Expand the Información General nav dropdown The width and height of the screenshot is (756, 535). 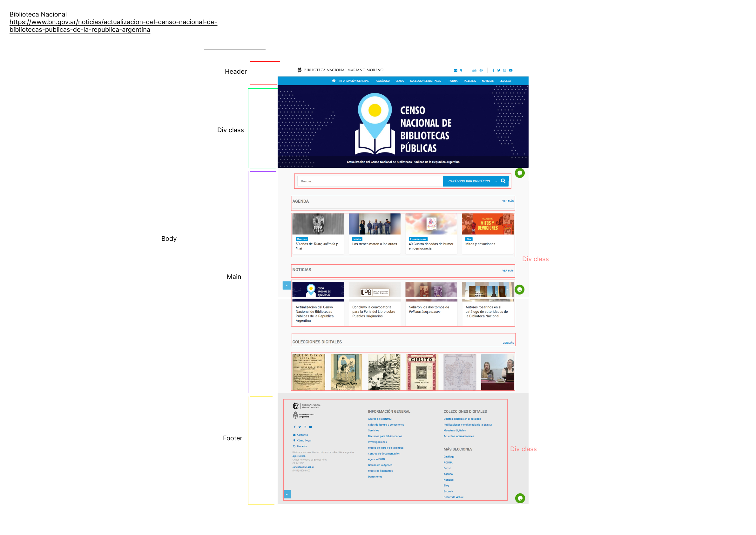354,81
